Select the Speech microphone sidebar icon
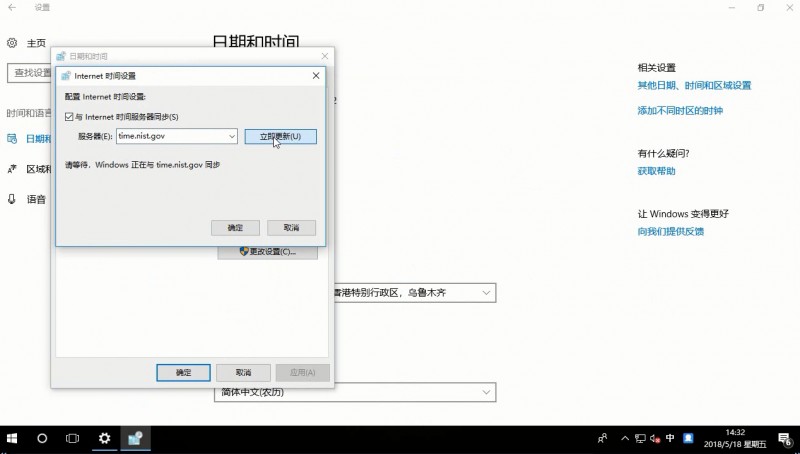This screenshot has width=800, height=454. pyautogui.click(x=12, y=199)
